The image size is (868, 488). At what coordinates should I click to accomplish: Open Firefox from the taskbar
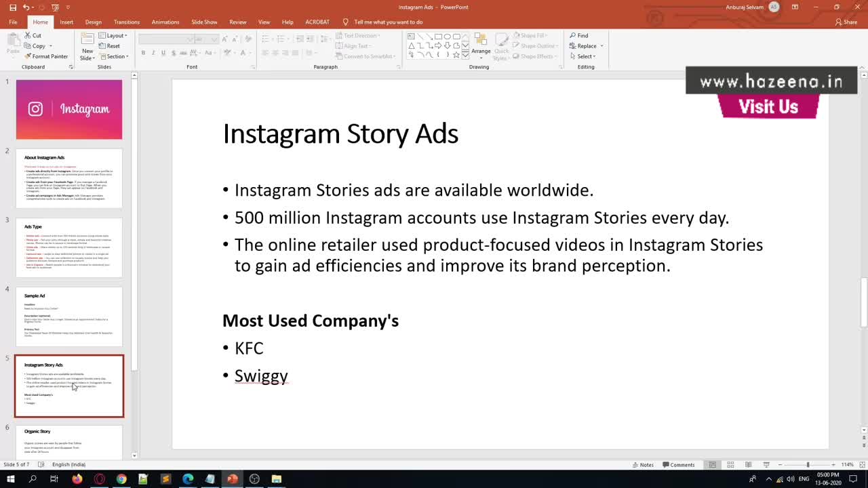(77, 479)
